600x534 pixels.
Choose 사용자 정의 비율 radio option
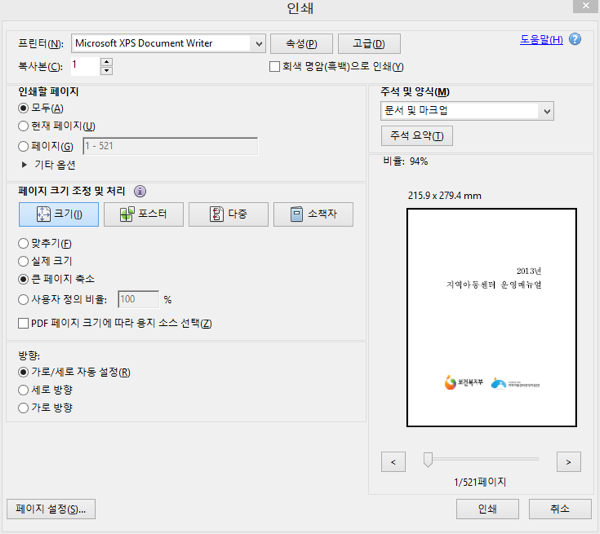coord(23,300)
